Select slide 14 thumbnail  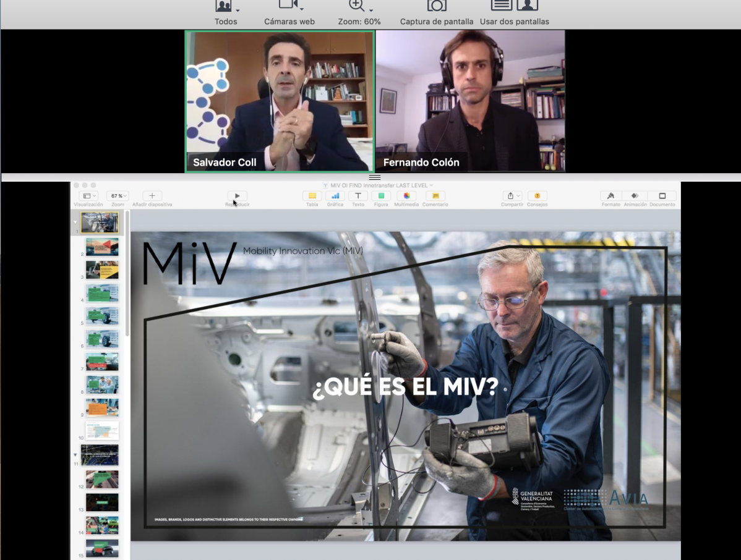102,525
